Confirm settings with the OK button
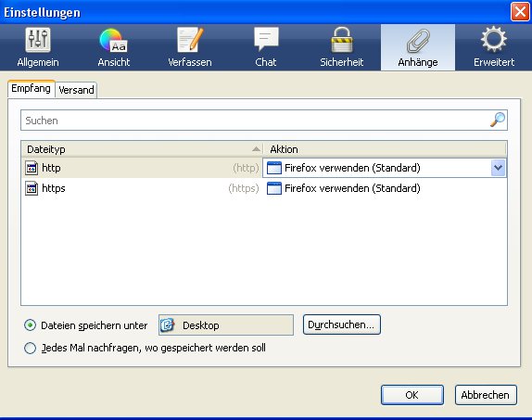The height and width of the screenshot is (420, 532). 412,395
